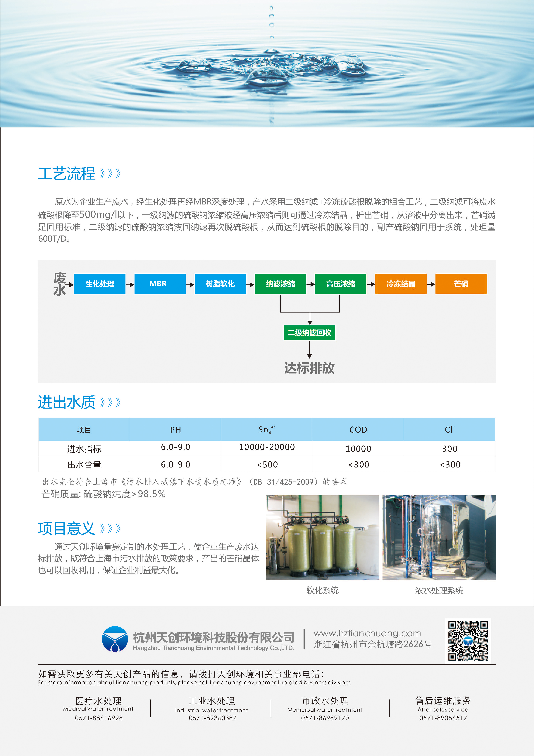The height and width of the screenshot is (756, 534).
Task: Open the www.hztianchuang.com website link
Action: click(367, 633)
